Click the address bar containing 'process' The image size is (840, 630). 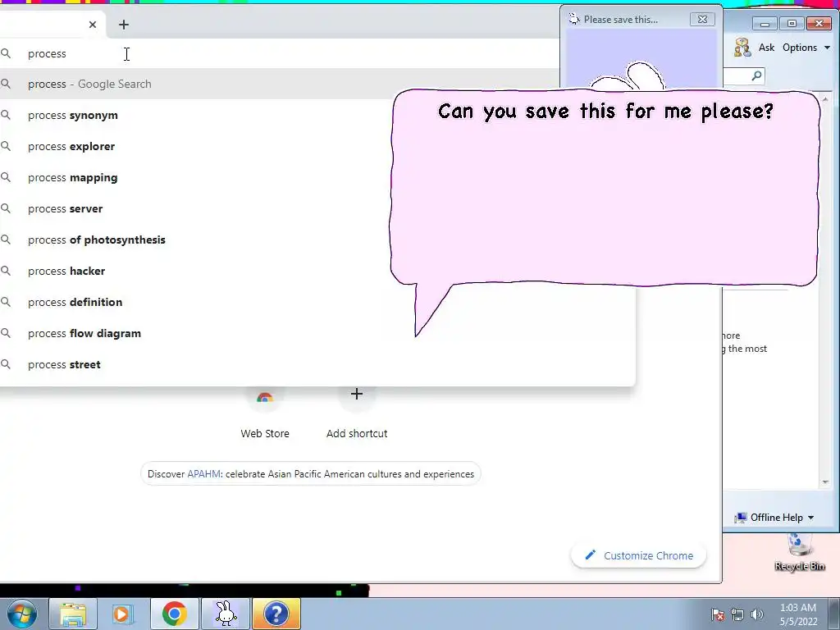pyautogui.click(x=279, y=53)
